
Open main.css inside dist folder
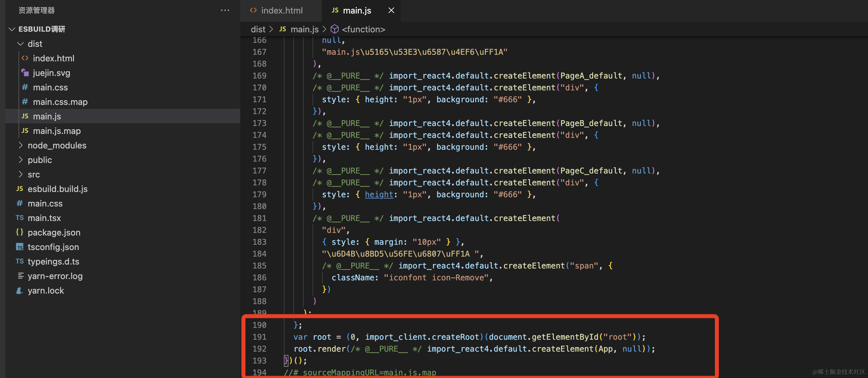click(50, 87)
